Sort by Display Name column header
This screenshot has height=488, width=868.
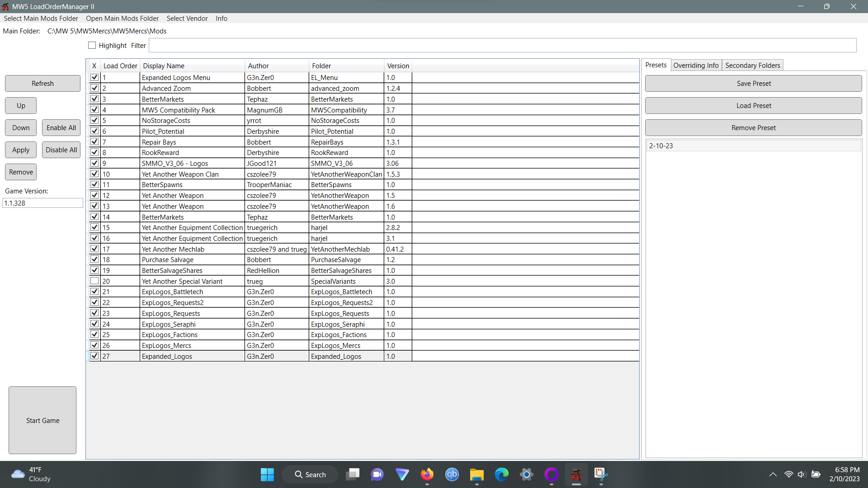(x=192, y=66)
